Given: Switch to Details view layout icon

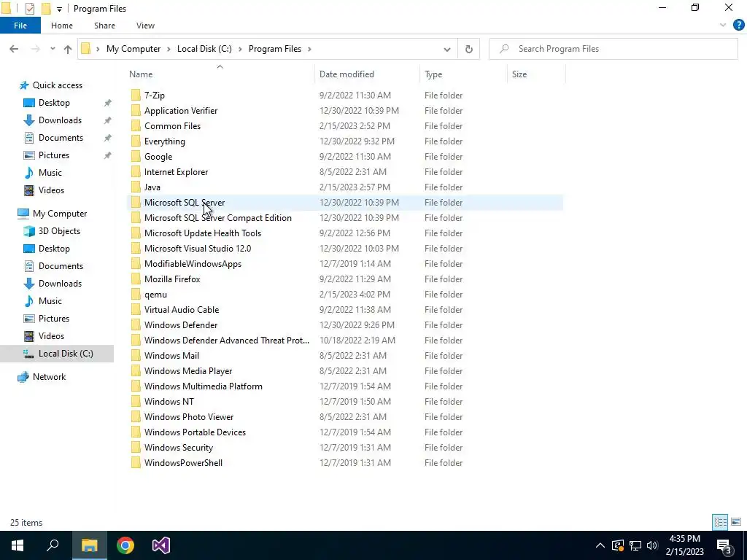Looking at the screenshot, I should click(720, 522).
